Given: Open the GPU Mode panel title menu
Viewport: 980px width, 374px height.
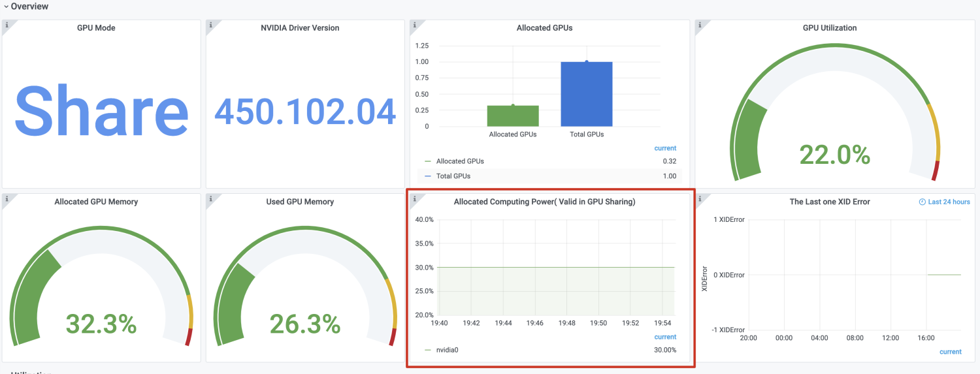Looking at the screenshot, I should coord(96,28).
